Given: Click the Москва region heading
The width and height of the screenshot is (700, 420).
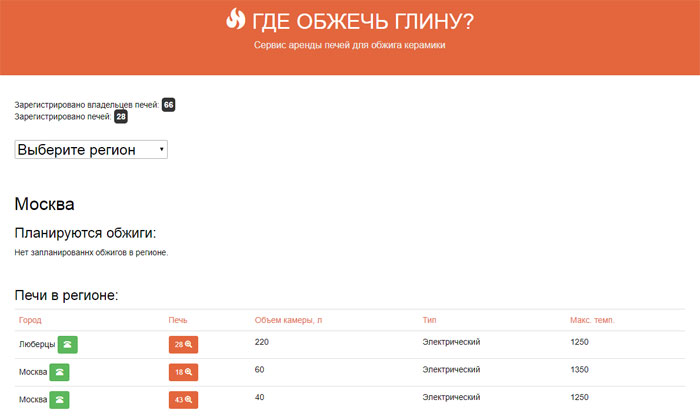Looking at the screenshot, I should click(44, 205).
